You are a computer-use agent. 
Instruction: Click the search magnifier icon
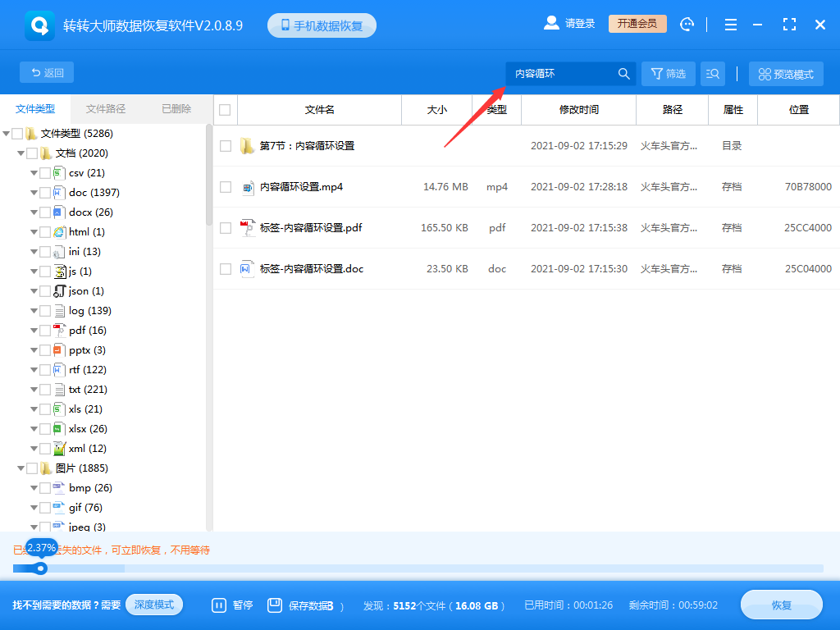623,73
